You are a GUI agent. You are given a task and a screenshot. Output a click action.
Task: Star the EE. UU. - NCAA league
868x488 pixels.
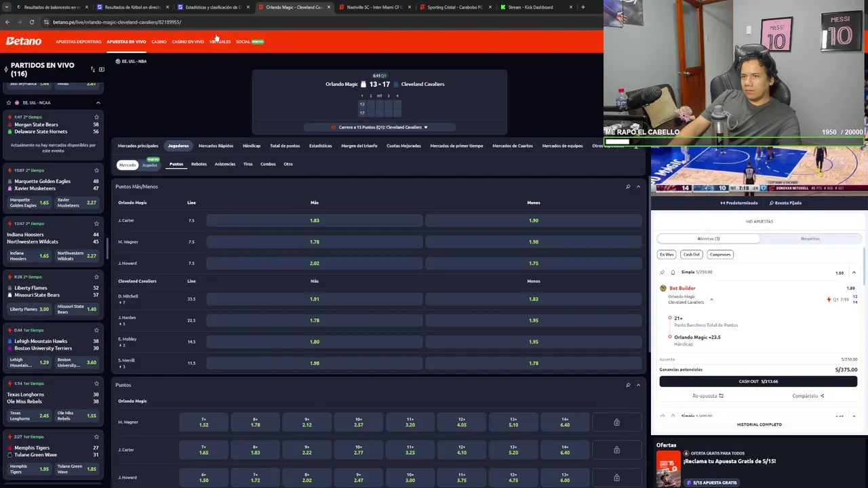[x=8, y=102]
